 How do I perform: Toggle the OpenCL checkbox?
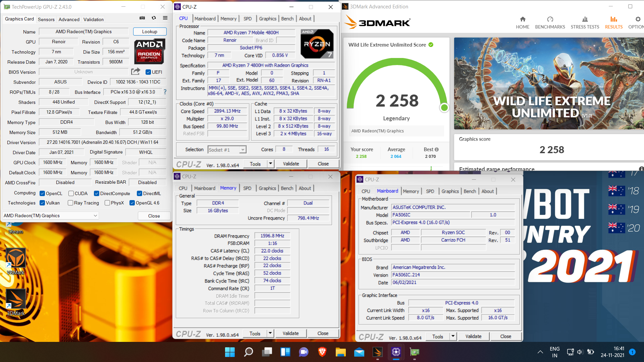(x=42, y=193)
